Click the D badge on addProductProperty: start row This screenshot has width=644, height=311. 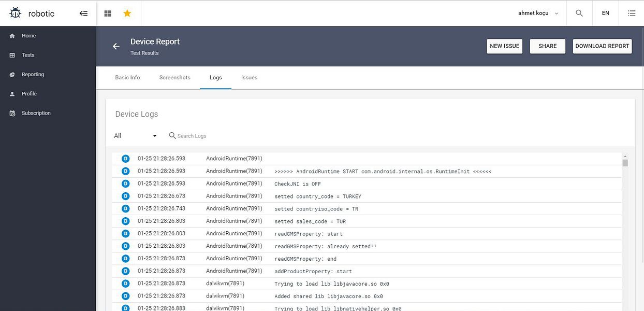[125, 271]
